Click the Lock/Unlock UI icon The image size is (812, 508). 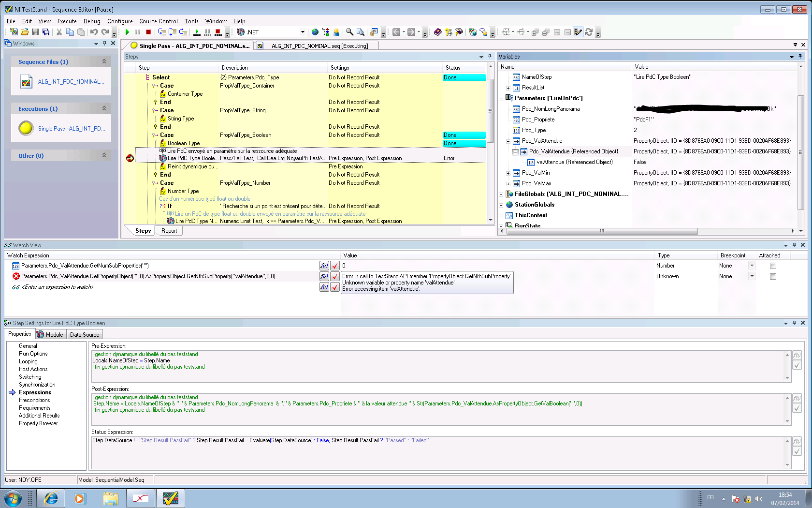click(374, 32)
